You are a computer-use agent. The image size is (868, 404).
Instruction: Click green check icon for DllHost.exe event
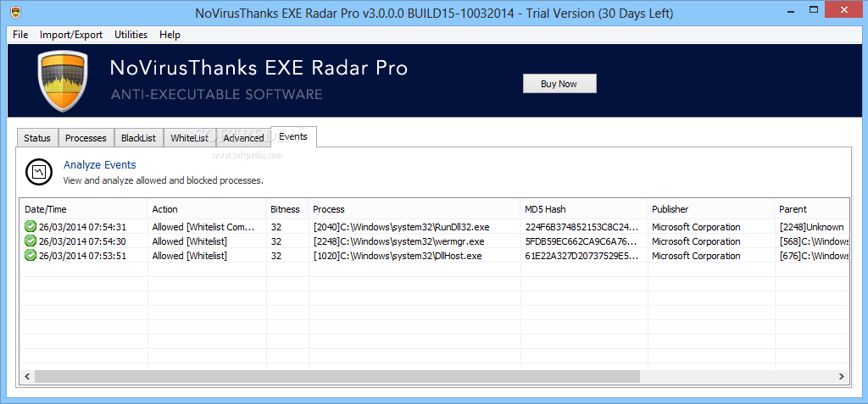click(x=31, y=256)
